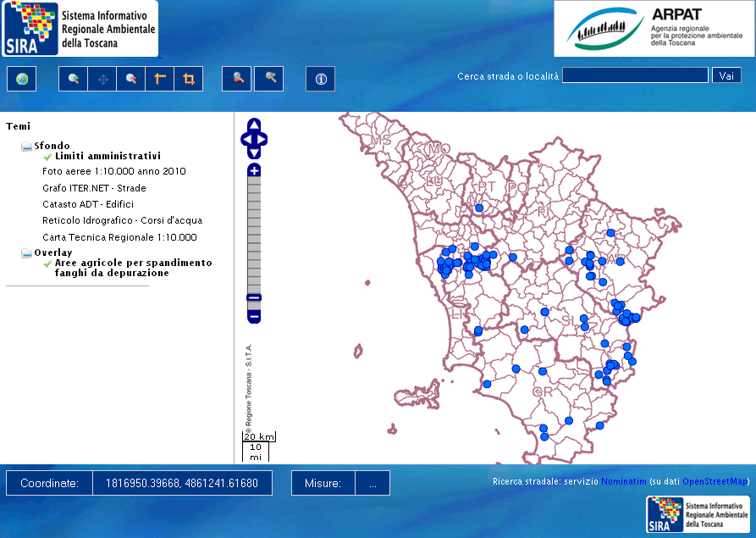Select the Carta Tecnica Regionale layer entry

coord(119,237)
